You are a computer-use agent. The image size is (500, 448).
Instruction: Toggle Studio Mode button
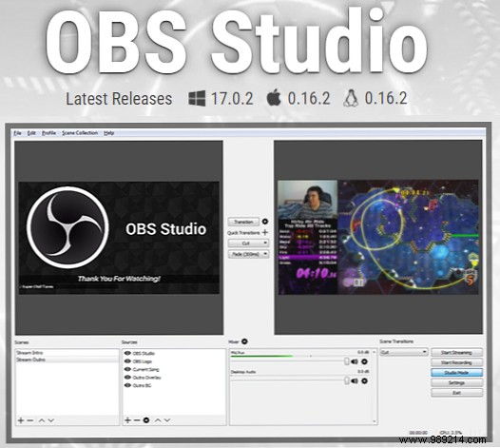point(456,373)
